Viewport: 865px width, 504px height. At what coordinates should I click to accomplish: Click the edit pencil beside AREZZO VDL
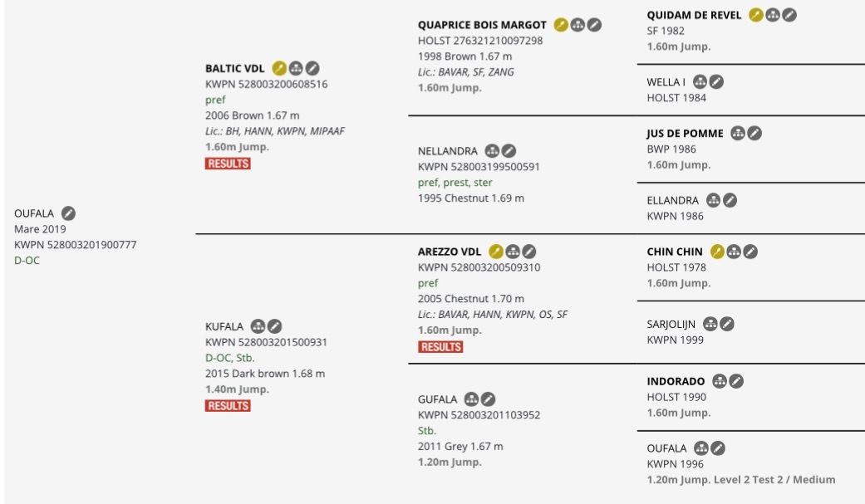529,252
